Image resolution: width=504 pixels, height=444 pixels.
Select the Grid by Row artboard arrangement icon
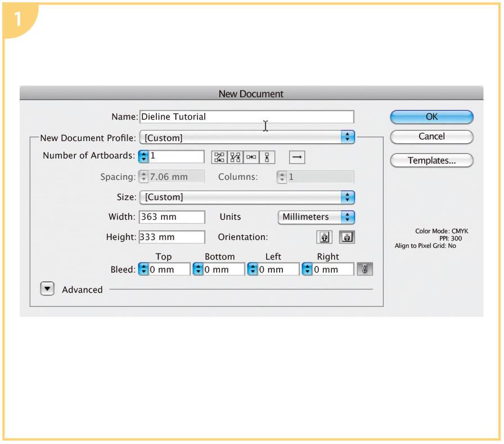tap(219, 157)
